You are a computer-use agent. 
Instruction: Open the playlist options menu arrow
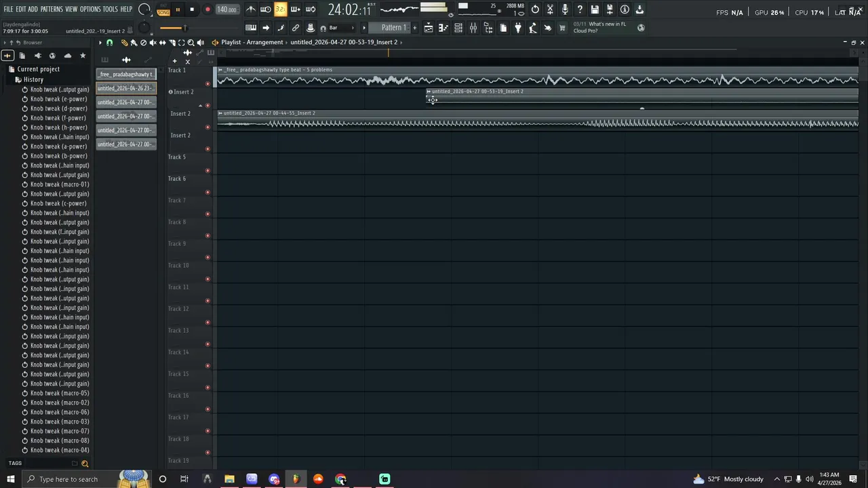pos(100,42)
